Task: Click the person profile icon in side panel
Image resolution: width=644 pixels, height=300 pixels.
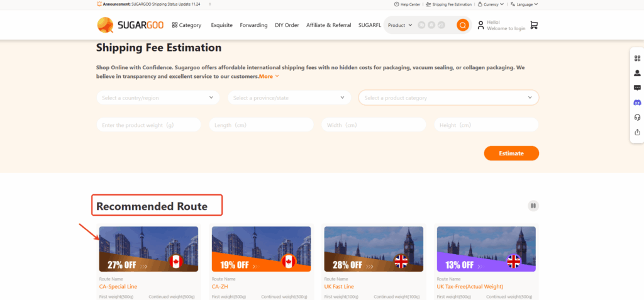Action: [638, 73]
